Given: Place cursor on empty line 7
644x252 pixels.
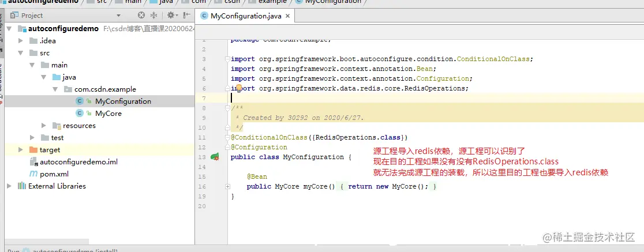Looking at the screenshot, I should pyautogui.click(x=435, y=98).
